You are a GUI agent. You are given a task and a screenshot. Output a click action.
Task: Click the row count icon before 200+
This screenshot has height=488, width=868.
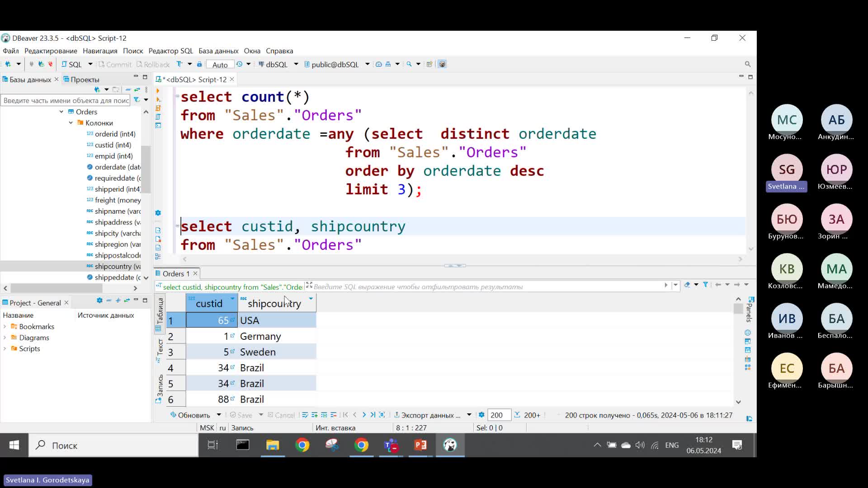(x=517, y=415)
